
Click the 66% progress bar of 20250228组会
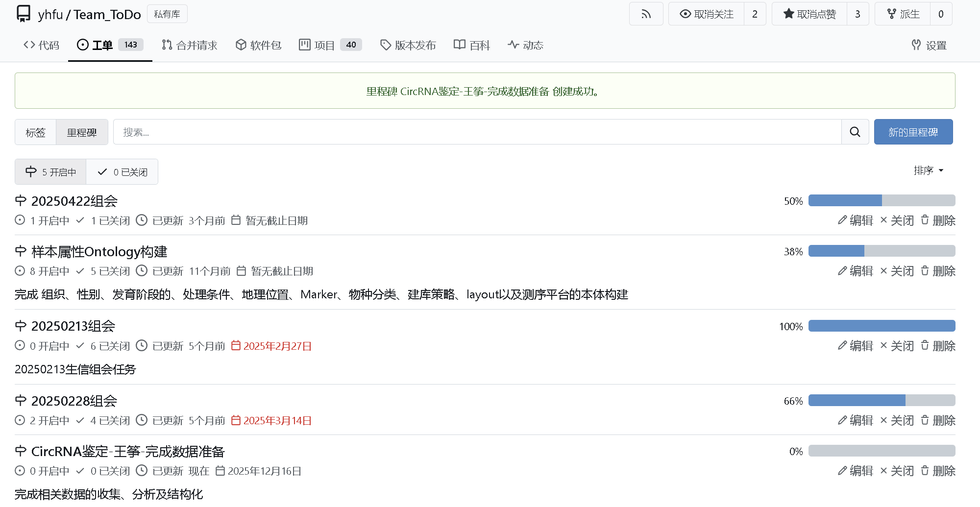click(x=882, y=401)
